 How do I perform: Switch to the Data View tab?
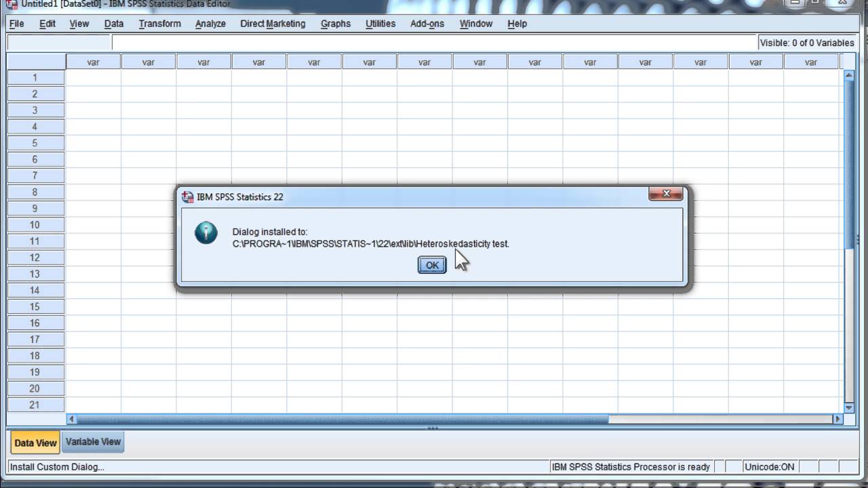(35, 443)
